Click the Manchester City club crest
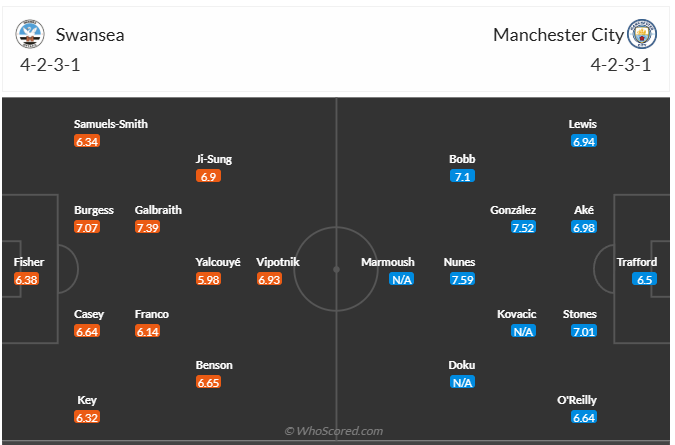This screenshot has width=675, height=445. 642,34
